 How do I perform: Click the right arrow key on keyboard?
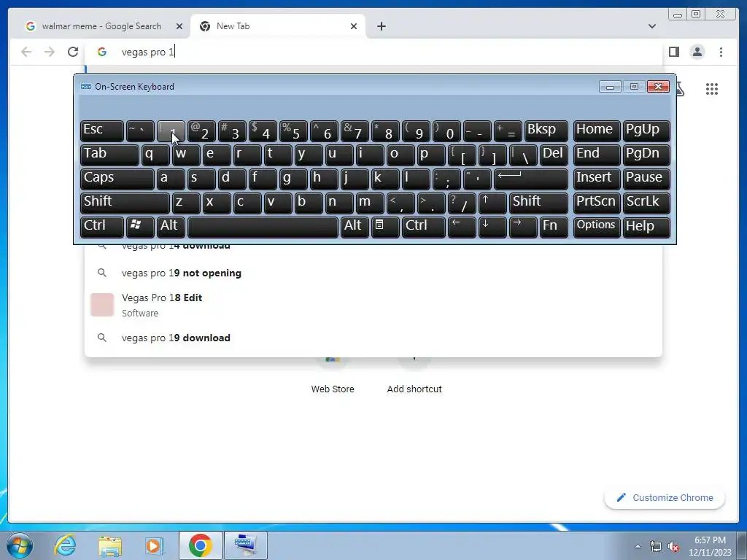click(x=522, y=227)
